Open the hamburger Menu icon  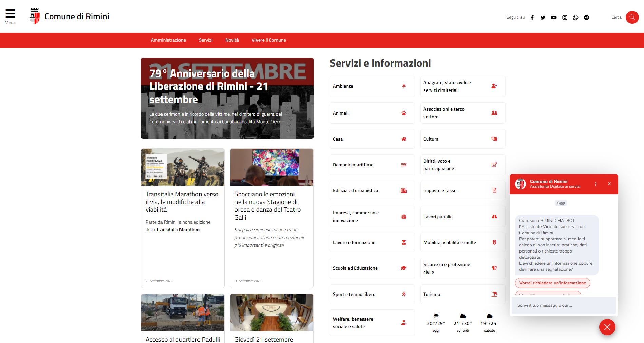[10, 14]
